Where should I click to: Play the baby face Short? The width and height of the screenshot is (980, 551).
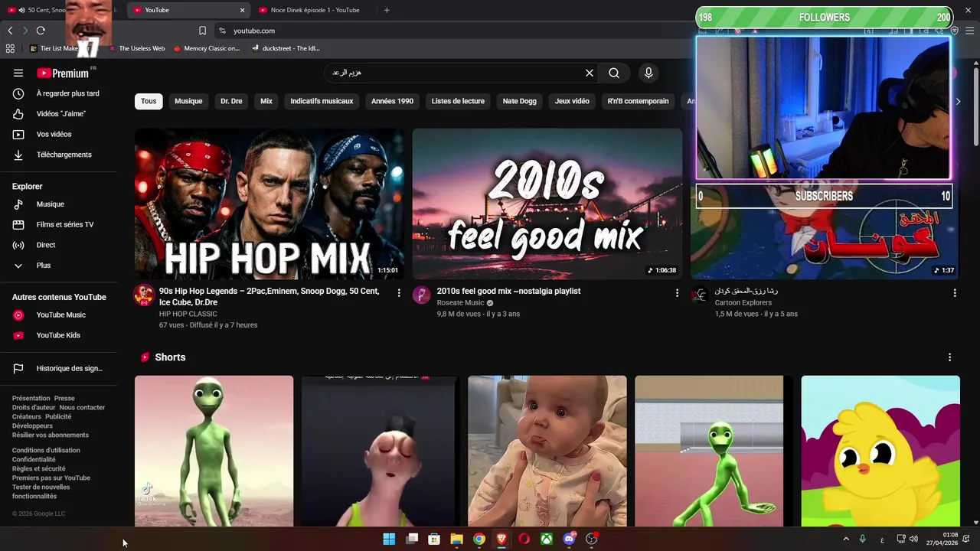(547, 451)
